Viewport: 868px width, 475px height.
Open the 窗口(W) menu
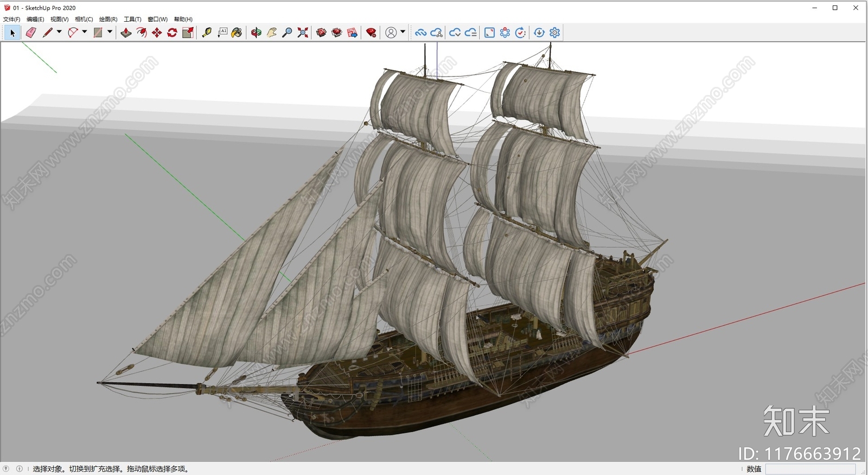coord(157,20)
